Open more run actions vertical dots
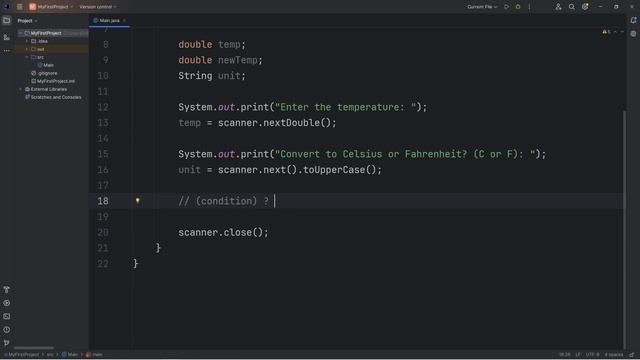The image size is (640, 360). click(529, 7)
